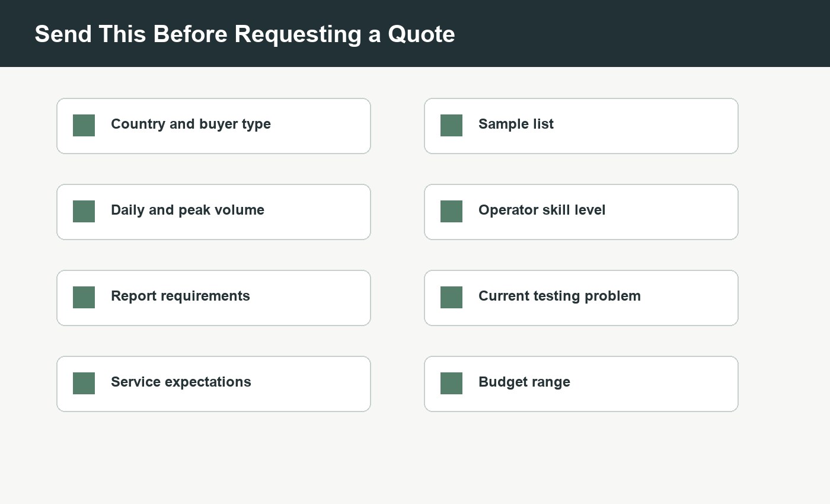Mark the Daily and peak volume square
Screen dimensions: 830x504
(84, 212)
